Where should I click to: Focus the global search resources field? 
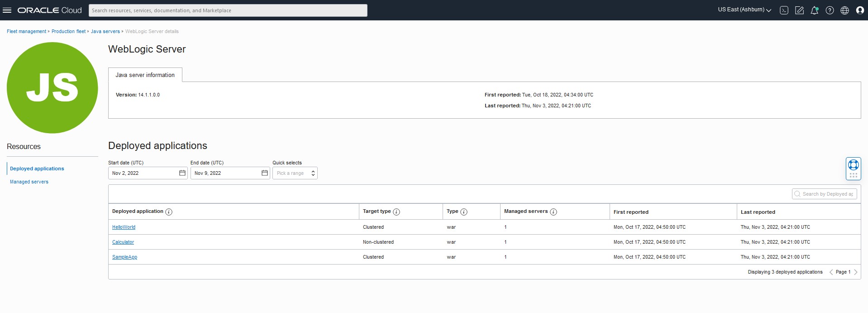[x=228, y=10]
